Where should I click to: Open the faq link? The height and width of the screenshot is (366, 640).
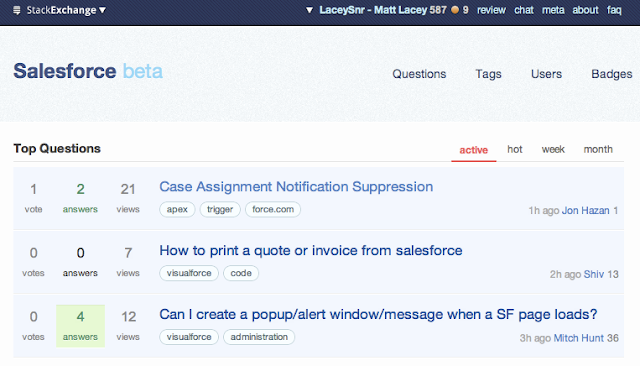pos(614,10)
